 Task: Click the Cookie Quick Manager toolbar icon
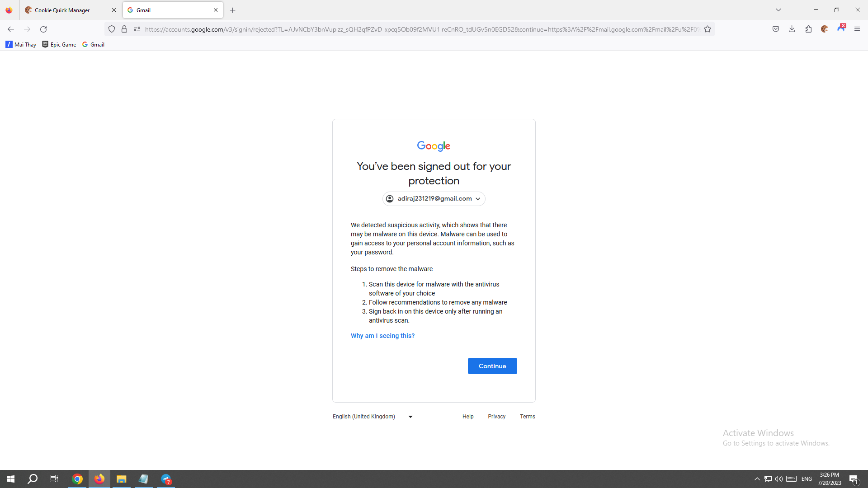[x=825, y=29]
